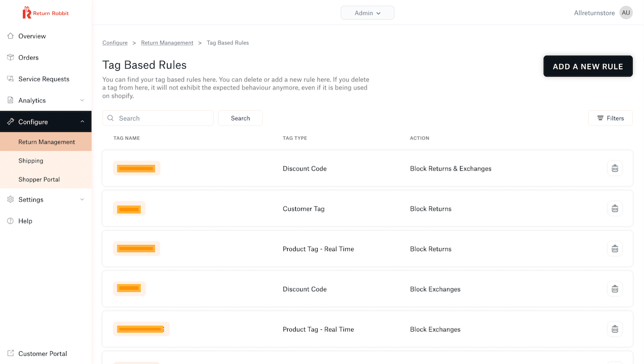The height and width of the screenshot is (364, 644).
Task: Delete the Discount Code Block Exchanges rule
Action: click(615, 289)
